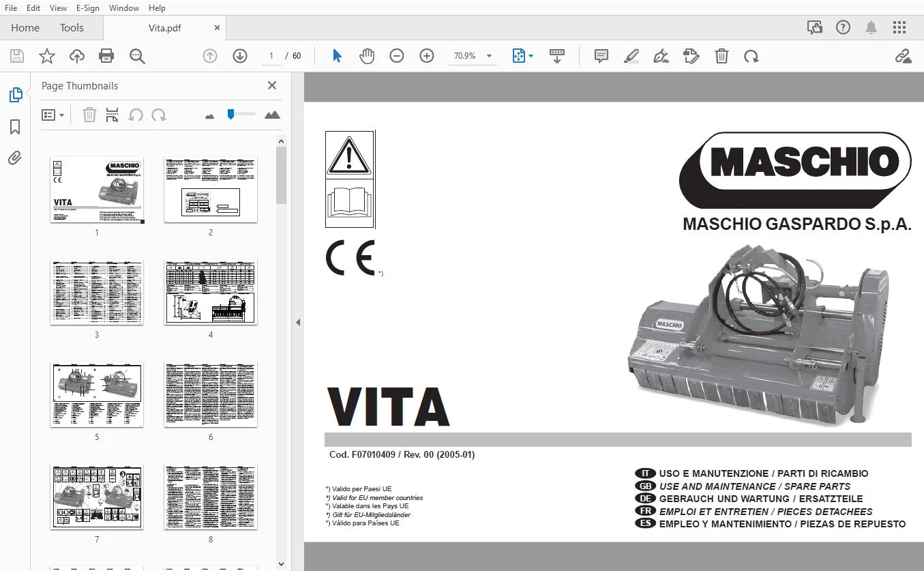Click the Stamp tool icon

tap(691, 56)
